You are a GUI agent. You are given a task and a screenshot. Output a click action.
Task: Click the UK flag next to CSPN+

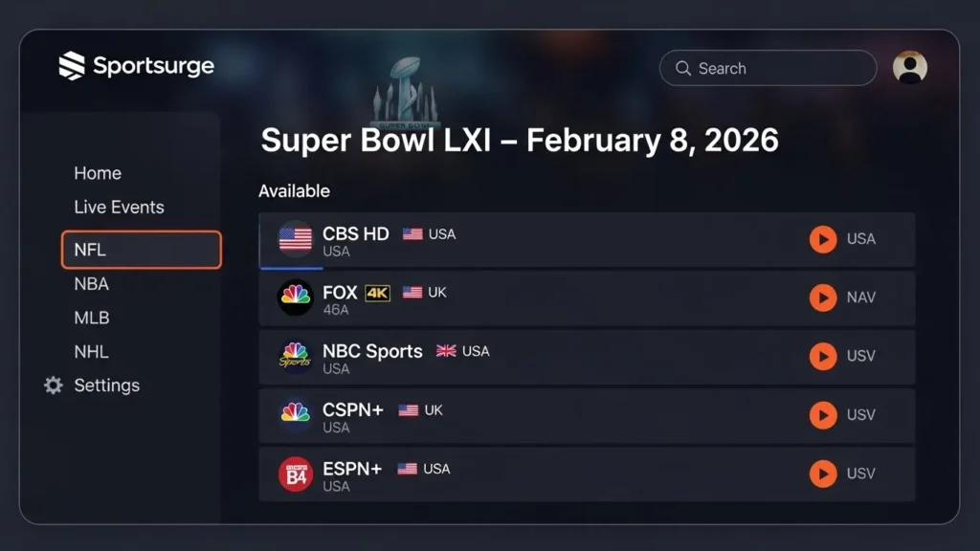[x=407, y=408]
